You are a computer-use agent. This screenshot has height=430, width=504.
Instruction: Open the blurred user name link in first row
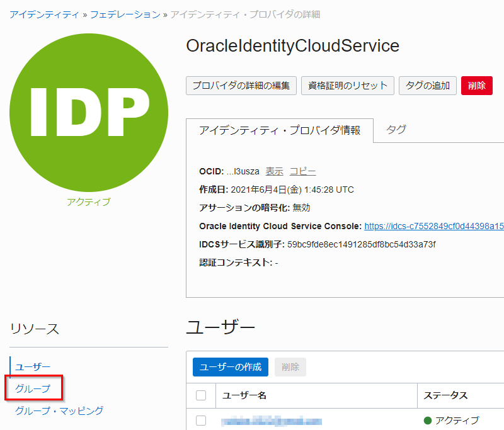tap(272, 421)
